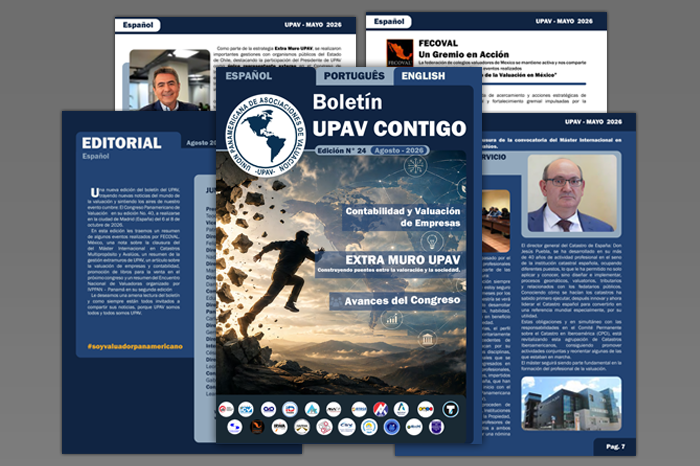This screenshot has width=700, height=466.
Task: Click the Español tag on the top-left page
Action: 138,25
